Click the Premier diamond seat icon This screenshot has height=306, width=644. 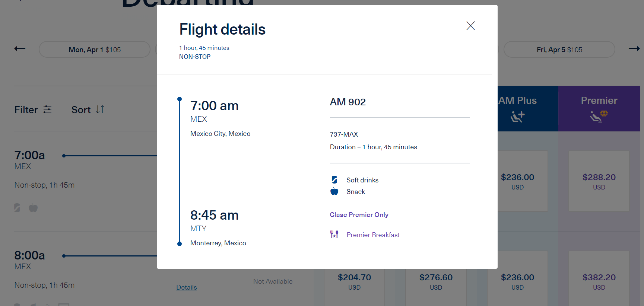[x=599, y=116]
